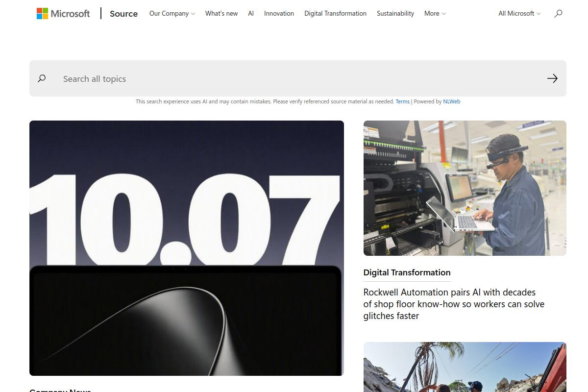The height and width of the screenshot is (392, 588).
Task: Focus the Search all topics field
Action: 298,78
